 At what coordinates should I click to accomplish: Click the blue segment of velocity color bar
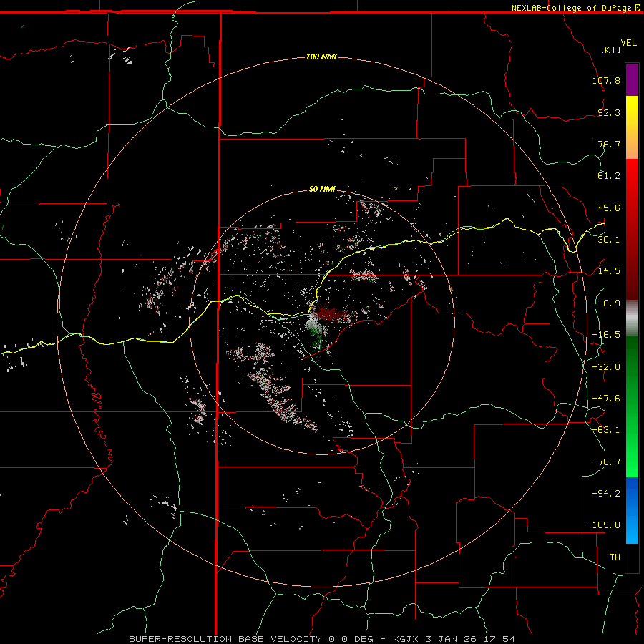632,510
